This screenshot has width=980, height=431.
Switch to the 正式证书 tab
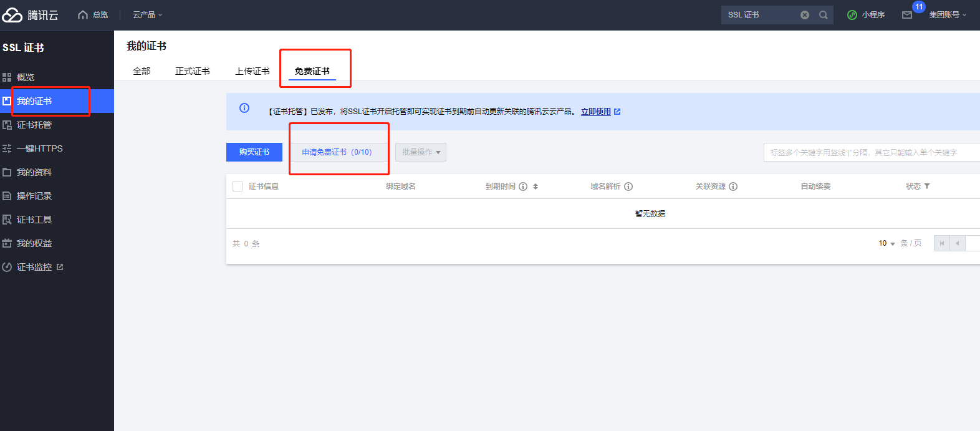point(192,71)
